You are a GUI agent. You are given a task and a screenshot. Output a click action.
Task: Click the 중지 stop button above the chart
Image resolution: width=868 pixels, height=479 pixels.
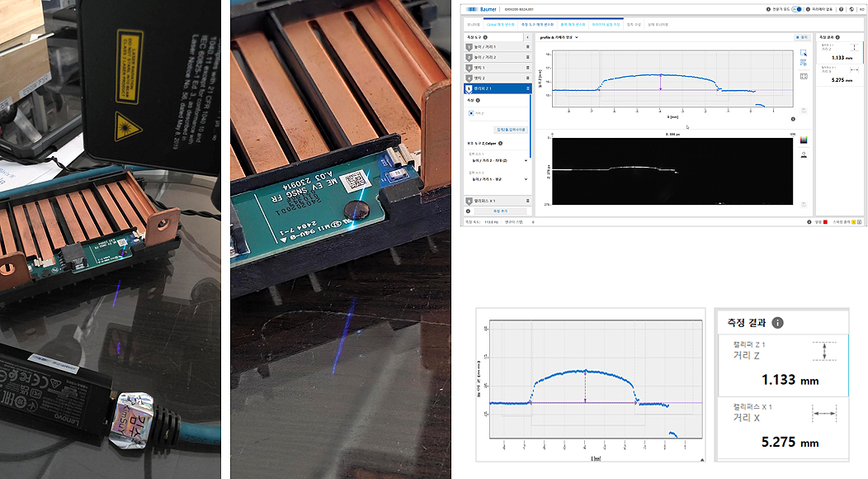click(801, 37)
